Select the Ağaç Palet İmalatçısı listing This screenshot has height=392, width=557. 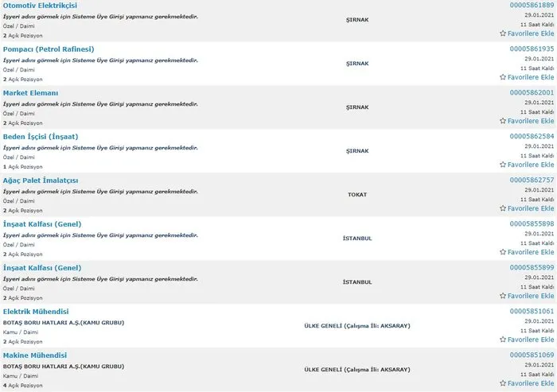coord(41,180)
